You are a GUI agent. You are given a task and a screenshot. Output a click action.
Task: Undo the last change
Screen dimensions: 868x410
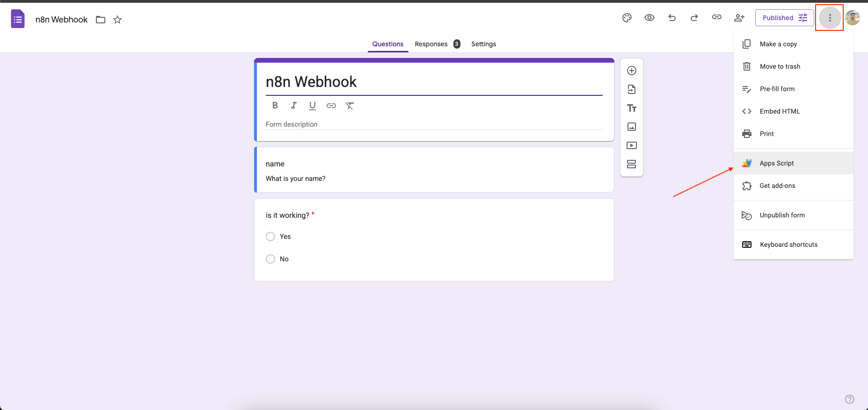tap(672, 18)
